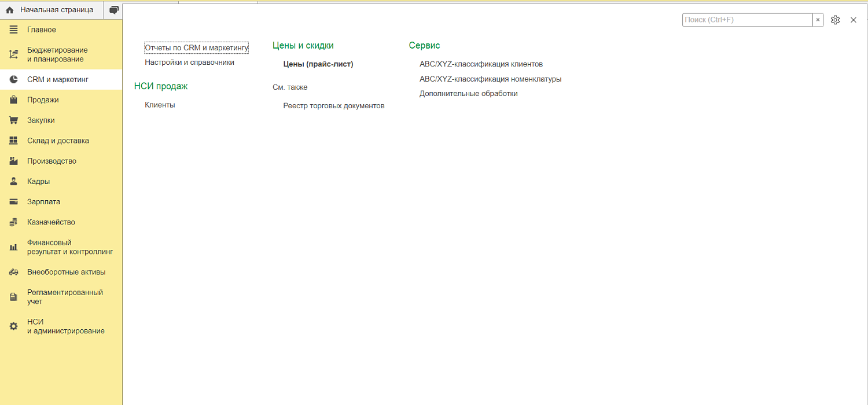Click inside the Поиск search field
This screenshot has width=868, height=405.
[746, 19]
